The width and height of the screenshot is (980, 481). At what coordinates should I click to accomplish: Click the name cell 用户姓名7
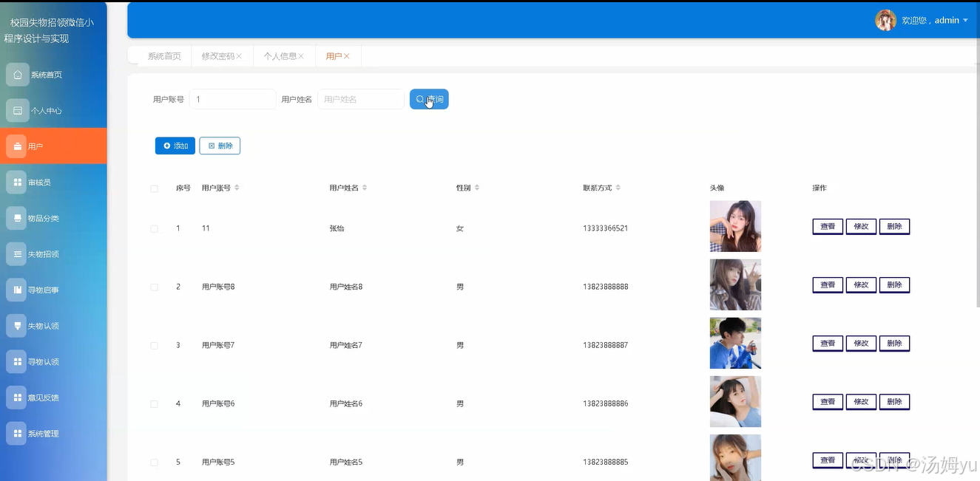346,345
